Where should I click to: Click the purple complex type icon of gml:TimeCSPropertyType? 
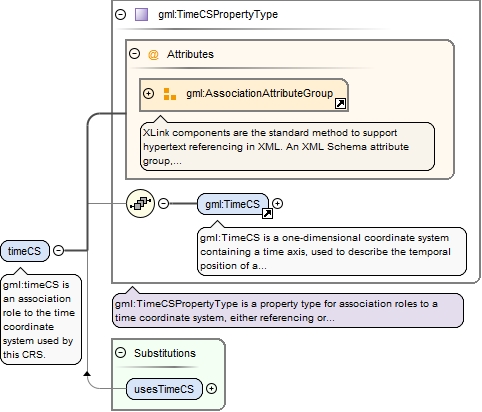tap(141, 15)
